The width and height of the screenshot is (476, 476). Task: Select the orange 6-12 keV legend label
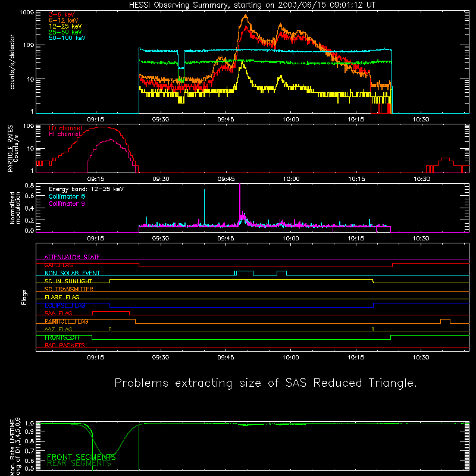coord(63,20)
